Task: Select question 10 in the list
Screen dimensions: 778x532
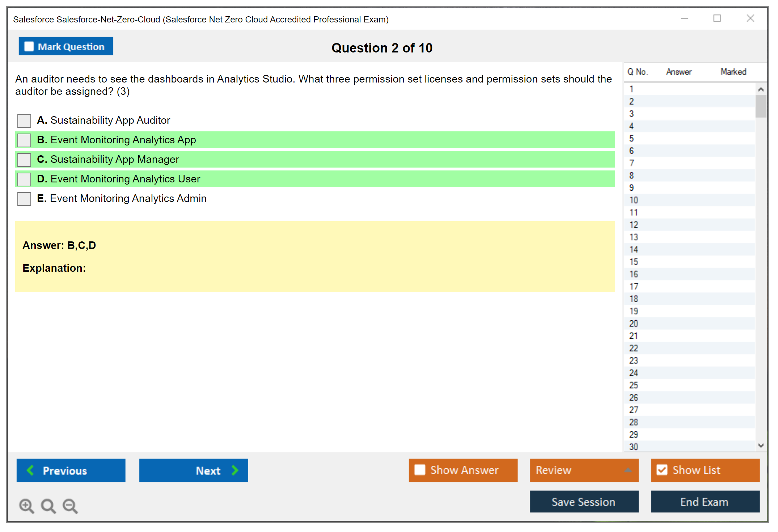Action: point(634,200)
